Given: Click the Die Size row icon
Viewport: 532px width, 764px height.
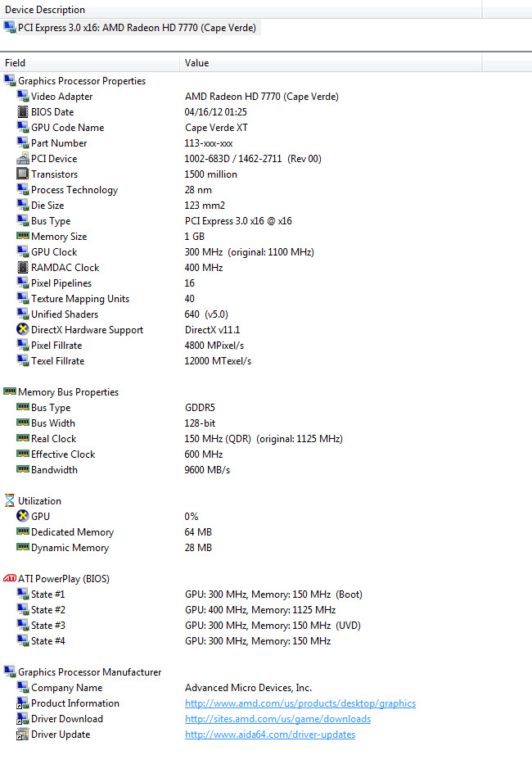Looking at the screenshot, I should [23, 206].
